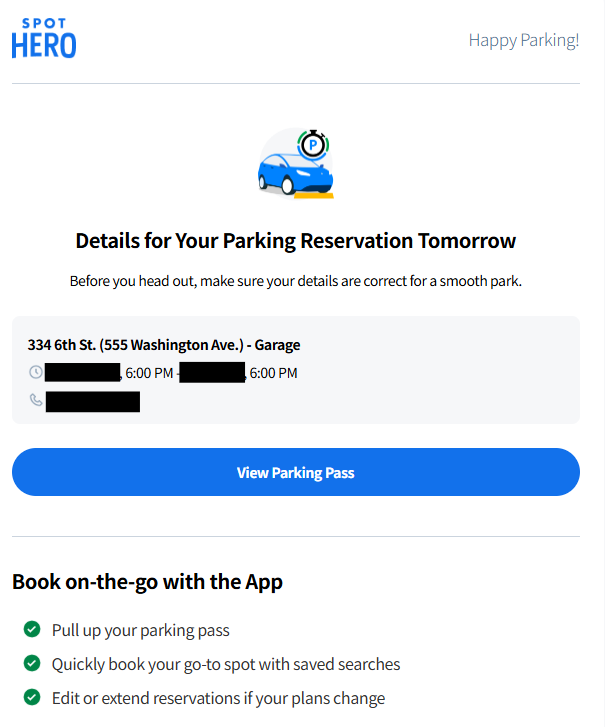Click the stopwatch 'P' badge above the car
The image size is (605, 727).
pos(313,145)
